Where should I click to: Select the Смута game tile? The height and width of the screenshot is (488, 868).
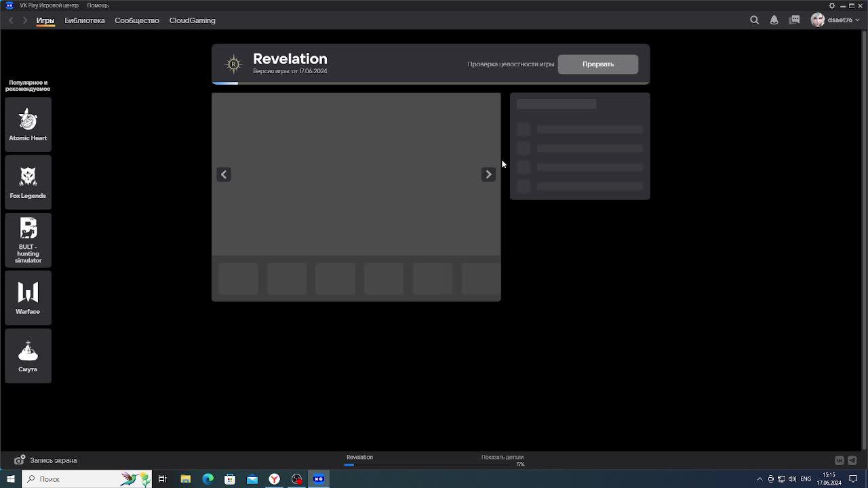tap(28, 355)
